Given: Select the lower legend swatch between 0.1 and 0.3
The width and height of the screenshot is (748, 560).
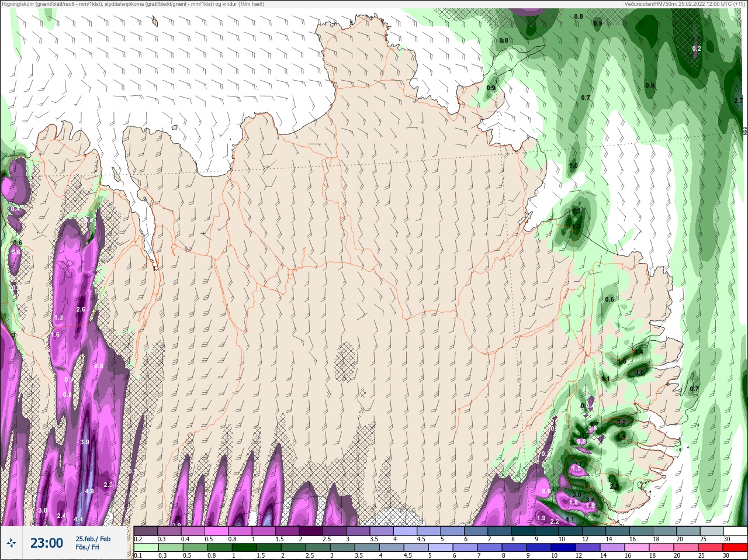Looking at the screenshot, I should point(146,548).
